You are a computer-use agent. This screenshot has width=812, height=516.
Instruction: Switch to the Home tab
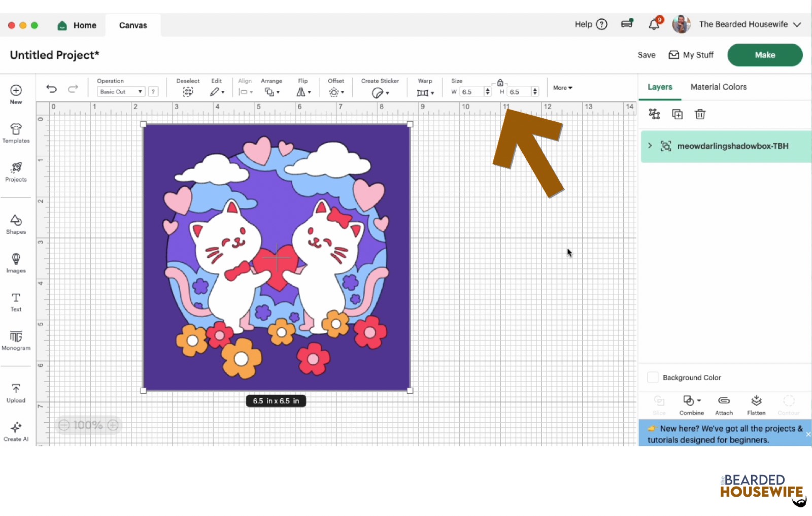point(77,25)
